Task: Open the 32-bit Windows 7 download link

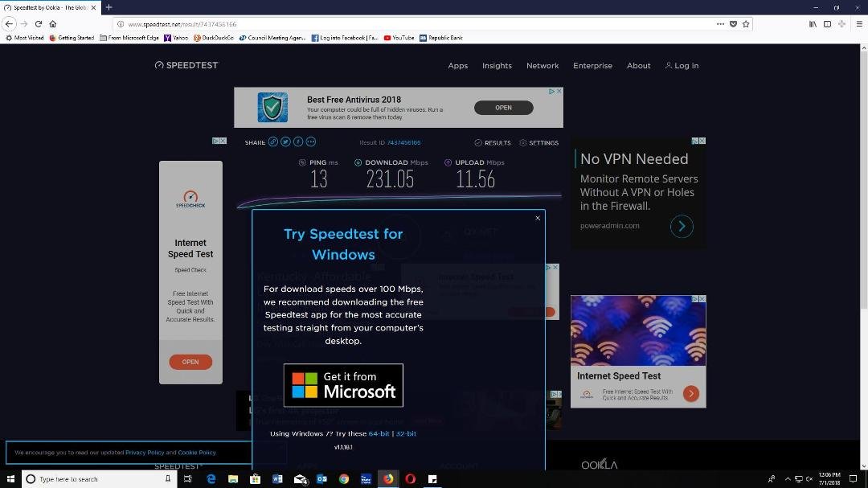Action: tap(406, 433)
